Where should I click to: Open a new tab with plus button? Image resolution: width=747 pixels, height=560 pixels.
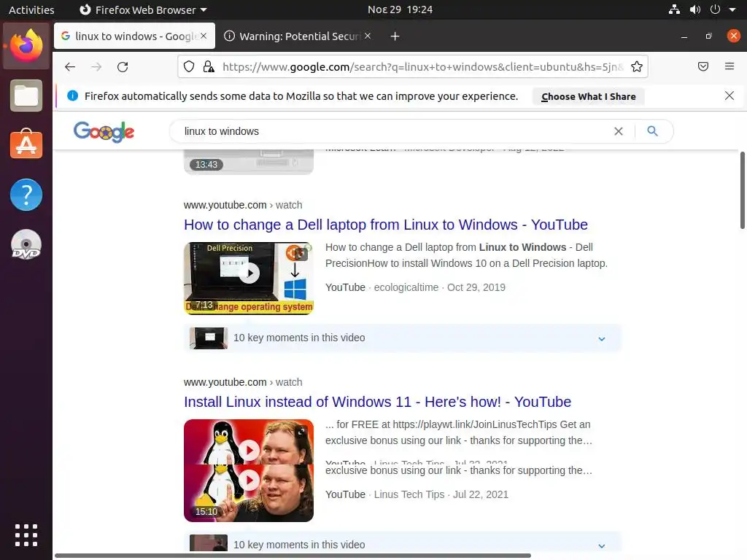(395, 36)
